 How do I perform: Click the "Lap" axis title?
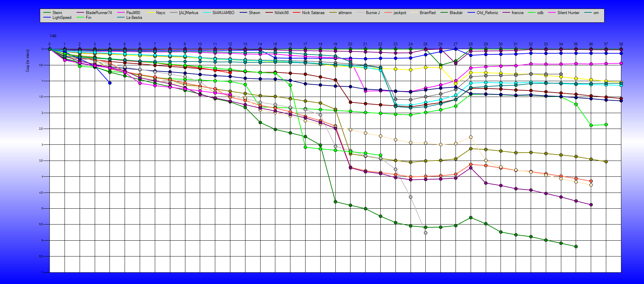(x=53, y=35)
